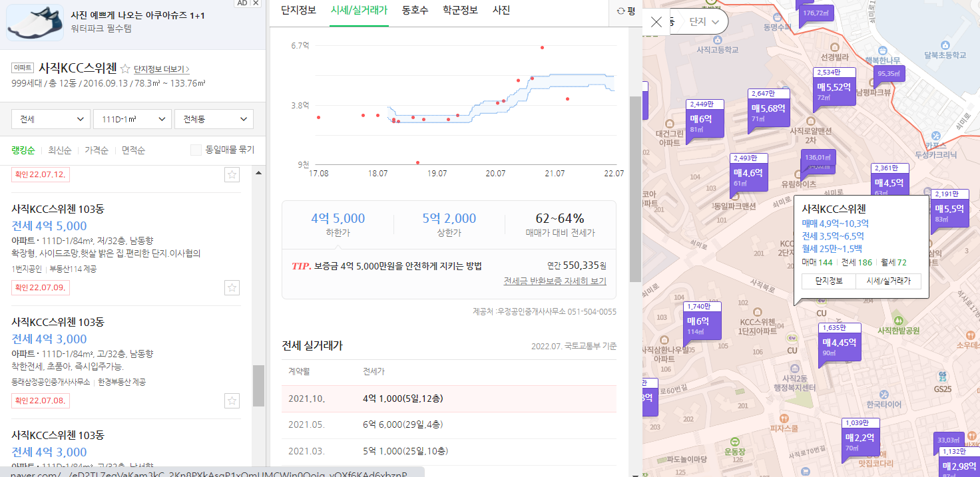The width and height of the screenshot is (980, 477).
Task: Click the 사직한밭공원 park icon
Action: [899, 319]
